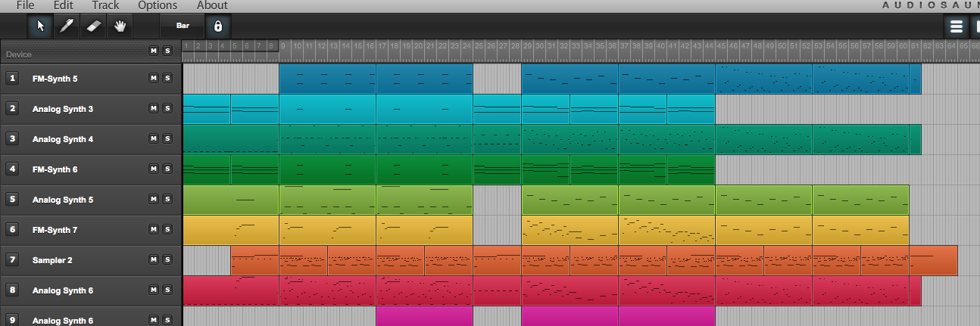Mute the Analog Synth 3 track
Image resolution: width=980 pixels, height=326 pixels.
point(154,108)
